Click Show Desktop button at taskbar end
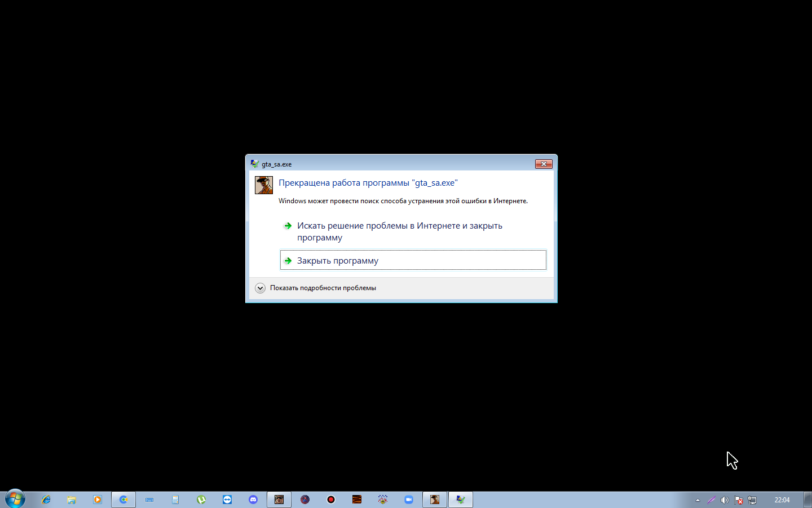This screenshot has height=508, width=812. [x=807, y=500]
